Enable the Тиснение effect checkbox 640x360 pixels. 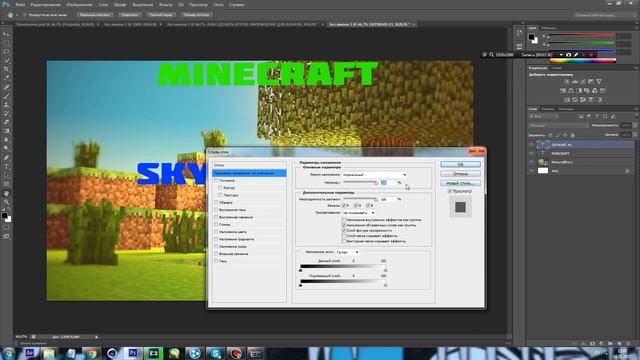point(216,180)
